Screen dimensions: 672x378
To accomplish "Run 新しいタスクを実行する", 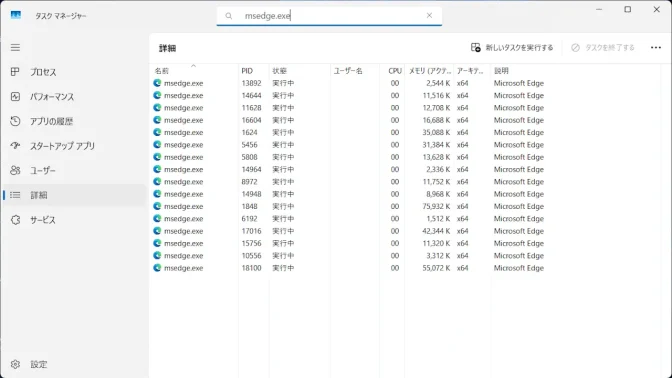I will tap(512, 48).
